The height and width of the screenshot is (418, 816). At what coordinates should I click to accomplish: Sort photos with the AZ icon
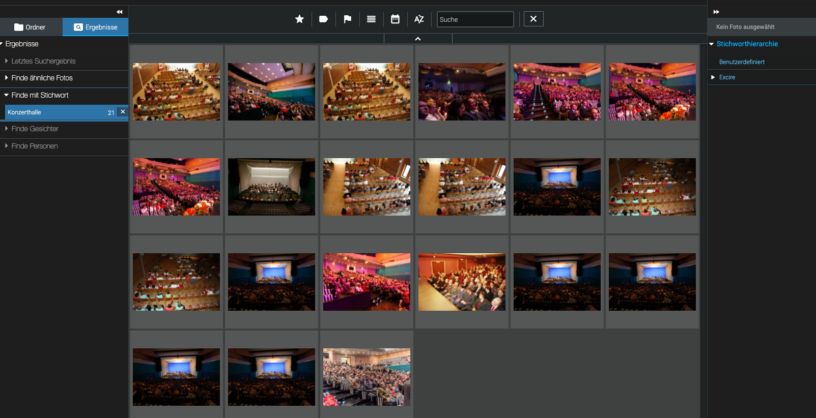click(x=419, y=19)
